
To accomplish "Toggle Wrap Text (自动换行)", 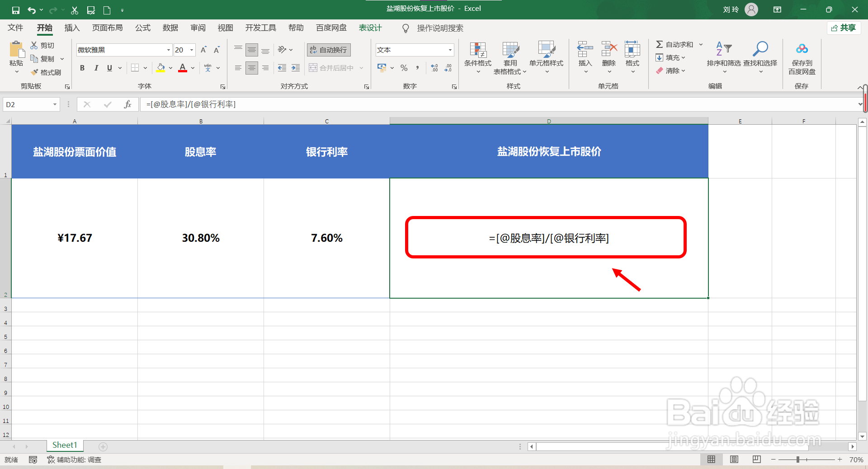I will click(329, 50).
